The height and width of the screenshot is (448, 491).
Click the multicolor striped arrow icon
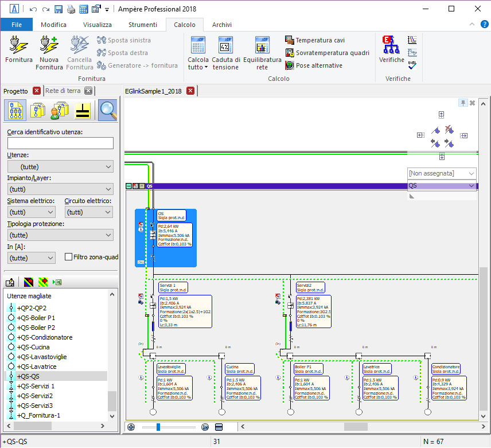click(x=29, y=282)
